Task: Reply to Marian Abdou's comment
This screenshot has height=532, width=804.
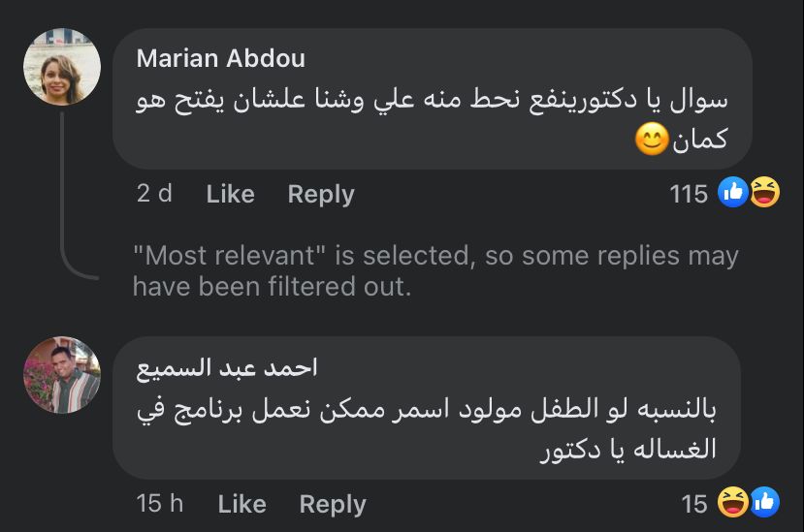Action: coord(321,194)
